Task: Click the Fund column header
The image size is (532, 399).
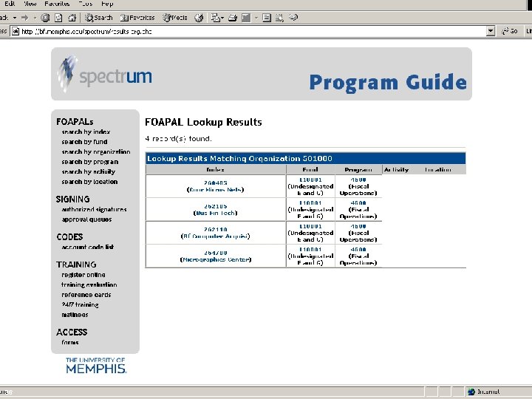Action: 310,169
